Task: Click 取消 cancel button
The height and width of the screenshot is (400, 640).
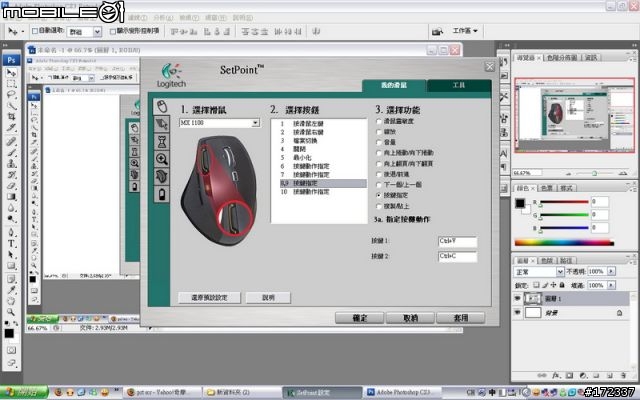Action: [410, 318]
